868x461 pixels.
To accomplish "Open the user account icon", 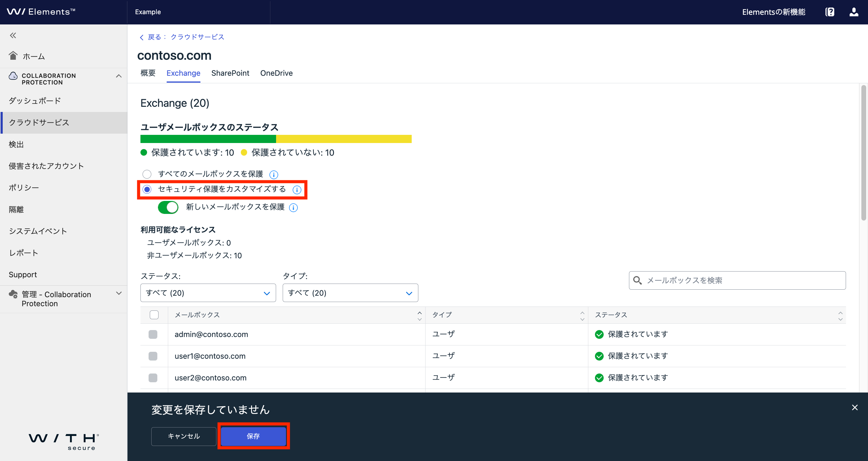I will [x=854, y=12].
